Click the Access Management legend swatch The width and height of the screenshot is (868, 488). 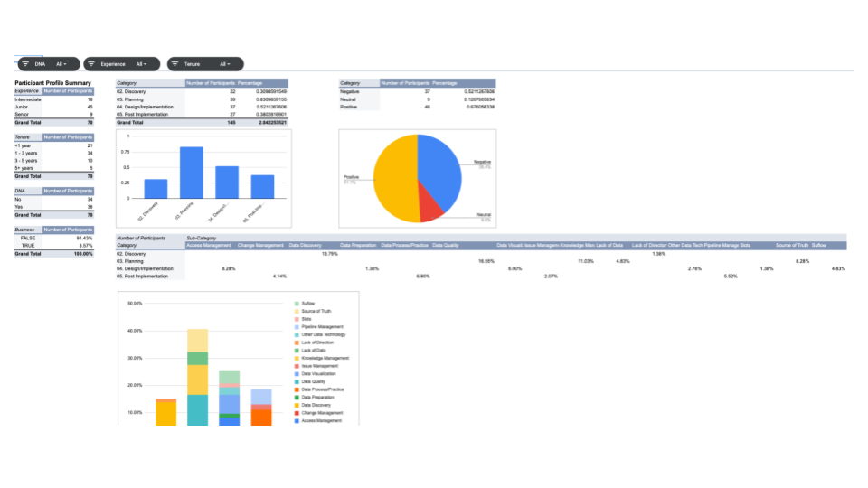coord(297,421)
